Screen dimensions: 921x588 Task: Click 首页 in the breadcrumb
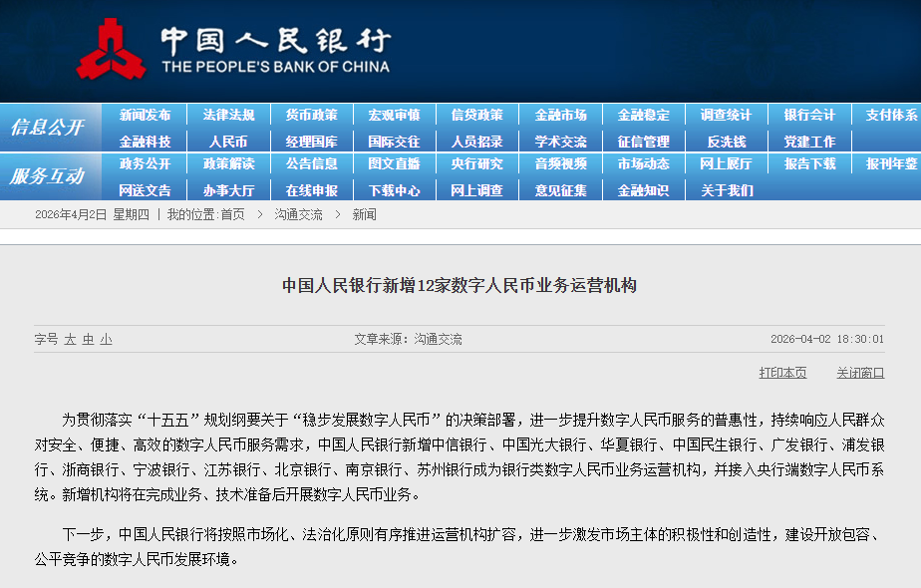[x=232, y=215]
